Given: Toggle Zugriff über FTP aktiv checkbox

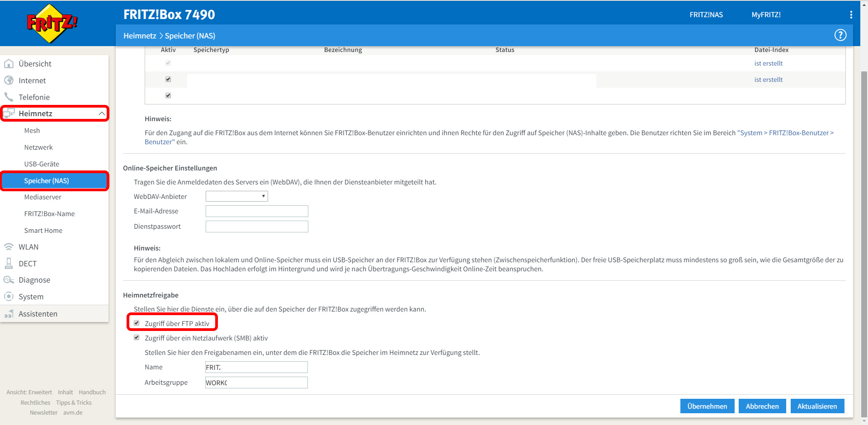Looking at the screenshot, I should [x=137, y=323].
